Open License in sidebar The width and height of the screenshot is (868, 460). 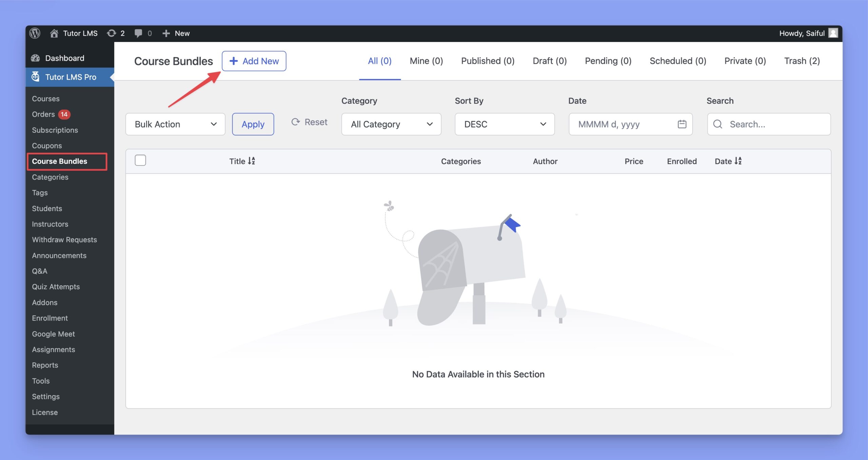coord(45,412)
